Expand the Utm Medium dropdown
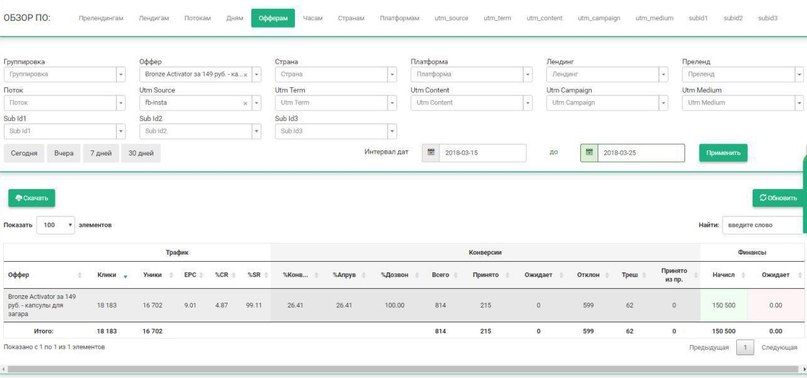The width and height of the screenshot is (807, 378). pyautogui.click(x=743, y=103)
